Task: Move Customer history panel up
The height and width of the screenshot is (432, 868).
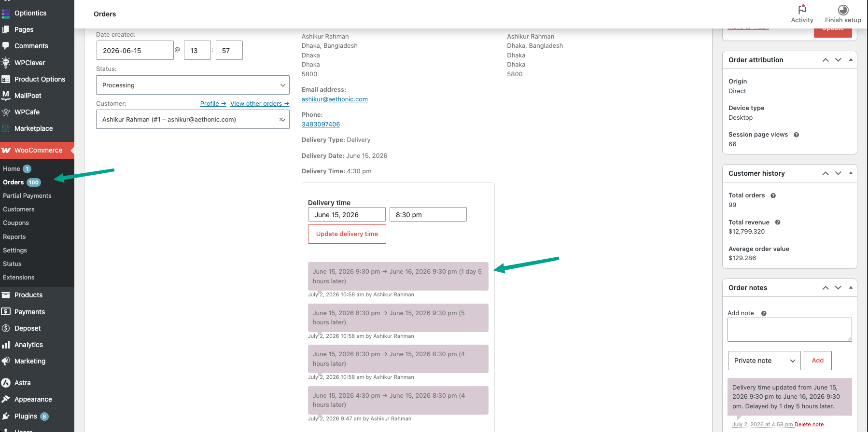Action: tap(826, 173)
